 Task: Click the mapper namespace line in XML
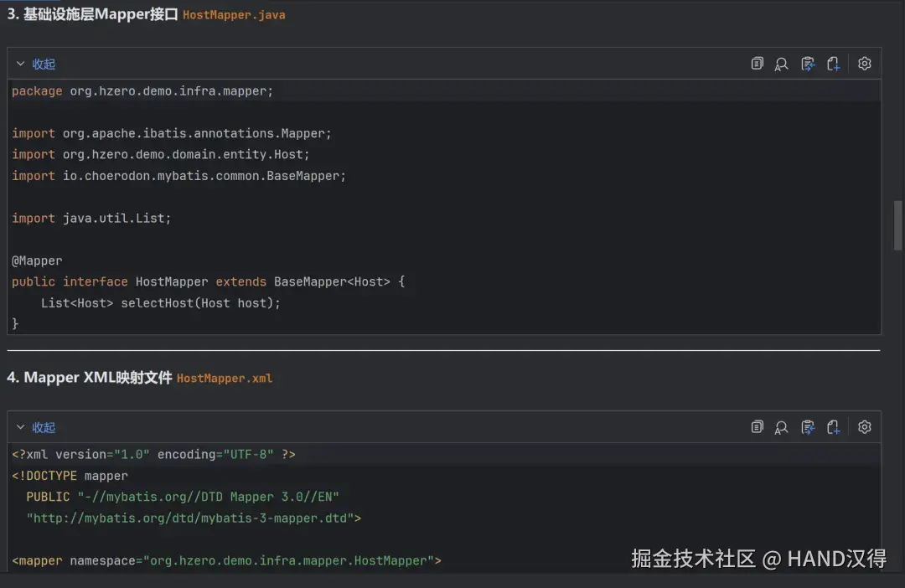pyautogui.click(x=226, y=560)
